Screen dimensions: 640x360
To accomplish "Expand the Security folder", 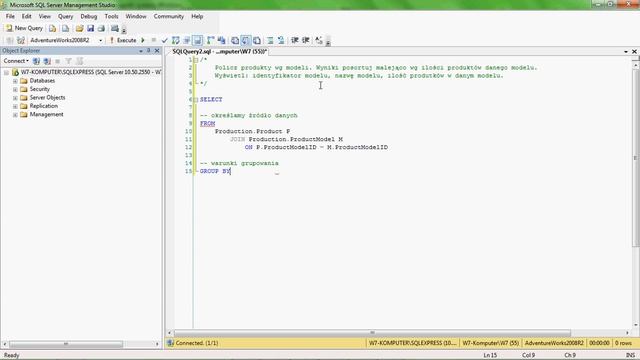I will coord(15,89).
